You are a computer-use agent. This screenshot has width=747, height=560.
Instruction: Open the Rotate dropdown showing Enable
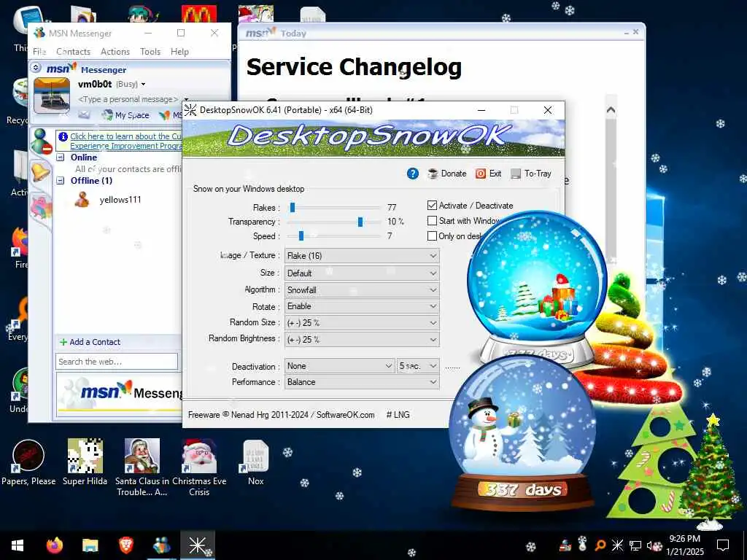point(362,306)
